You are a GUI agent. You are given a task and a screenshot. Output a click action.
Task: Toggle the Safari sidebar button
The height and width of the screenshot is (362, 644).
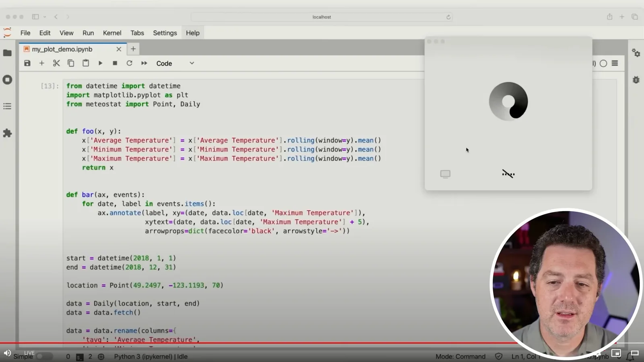point(35,17)
